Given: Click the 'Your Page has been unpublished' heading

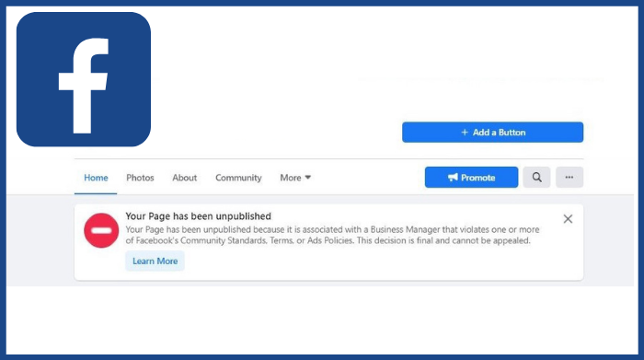Looking at the screenshot, I should [x=198, y=216].
